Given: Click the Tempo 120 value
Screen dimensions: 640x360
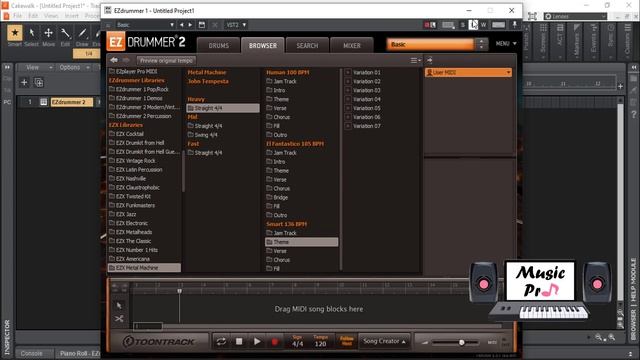Looking at the screenshot, I should point(320,344).
